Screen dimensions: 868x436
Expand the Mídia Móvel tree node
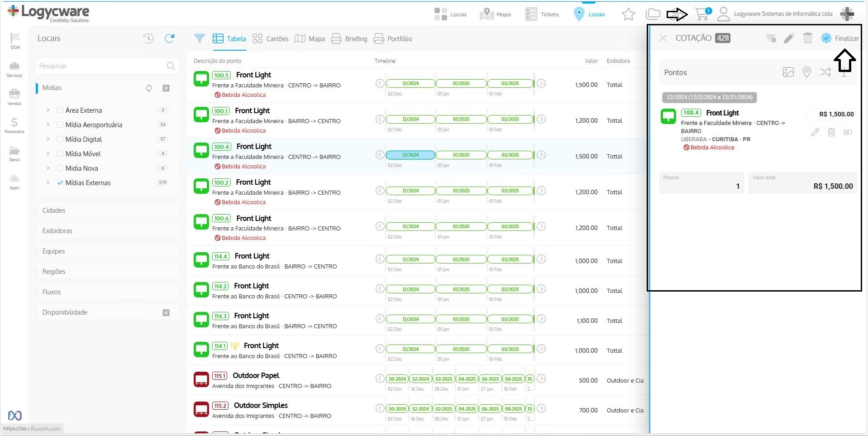tap(48, 153)
